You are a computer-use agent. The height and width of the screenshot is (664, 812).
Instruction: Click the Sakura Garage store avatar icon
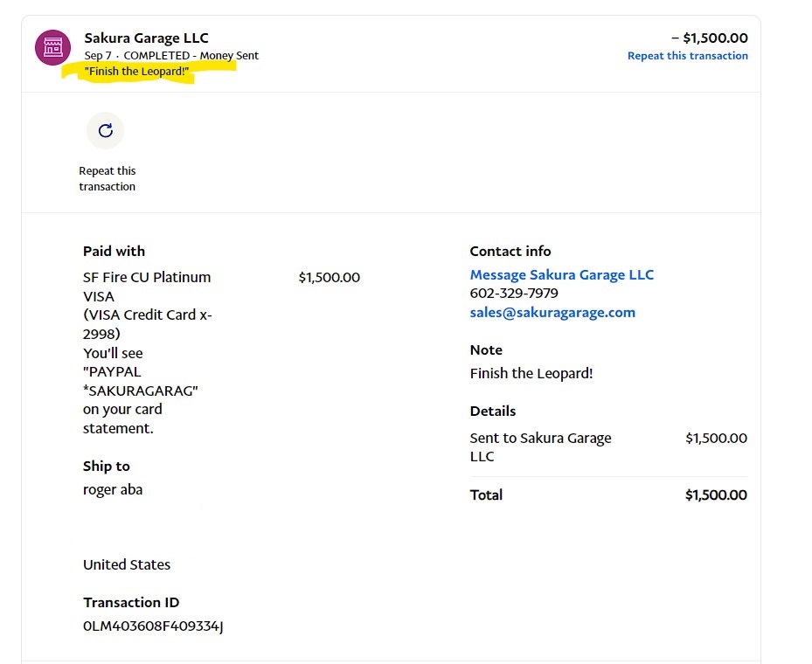click(x=52, y=47)
